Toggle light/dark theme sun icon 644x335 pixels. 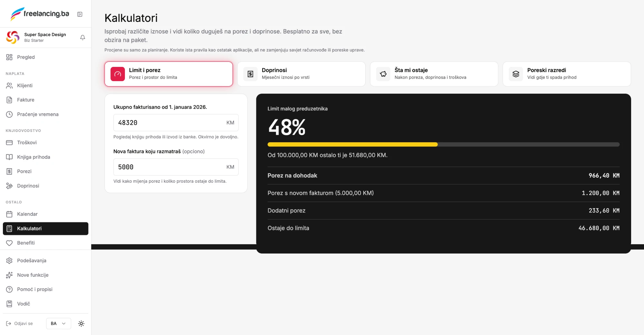coord(81,323)
